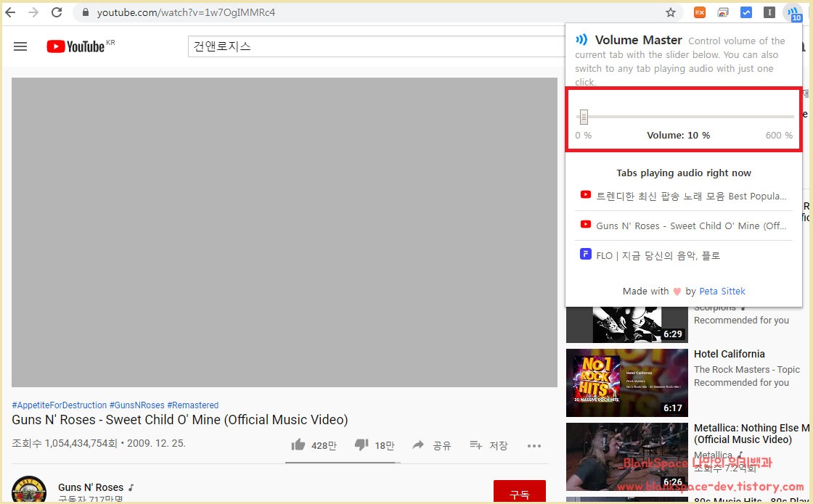Open the dark 'I' extension icon

(x=769, y=12)
